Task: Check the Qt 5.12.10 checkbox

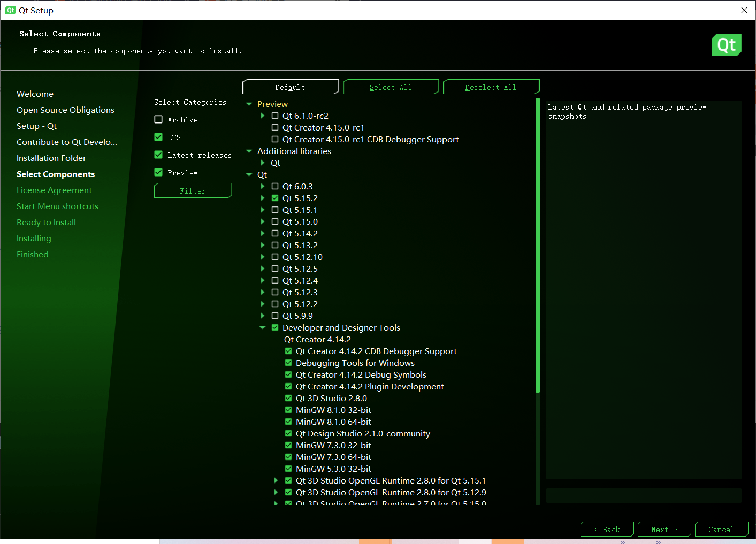Action: click(x=275, y=257)
